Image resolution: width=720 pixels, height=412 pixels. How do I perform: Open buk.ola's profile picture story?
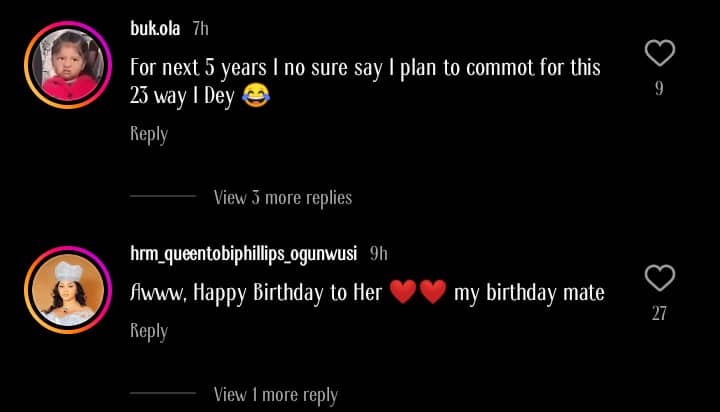point(68,65)
